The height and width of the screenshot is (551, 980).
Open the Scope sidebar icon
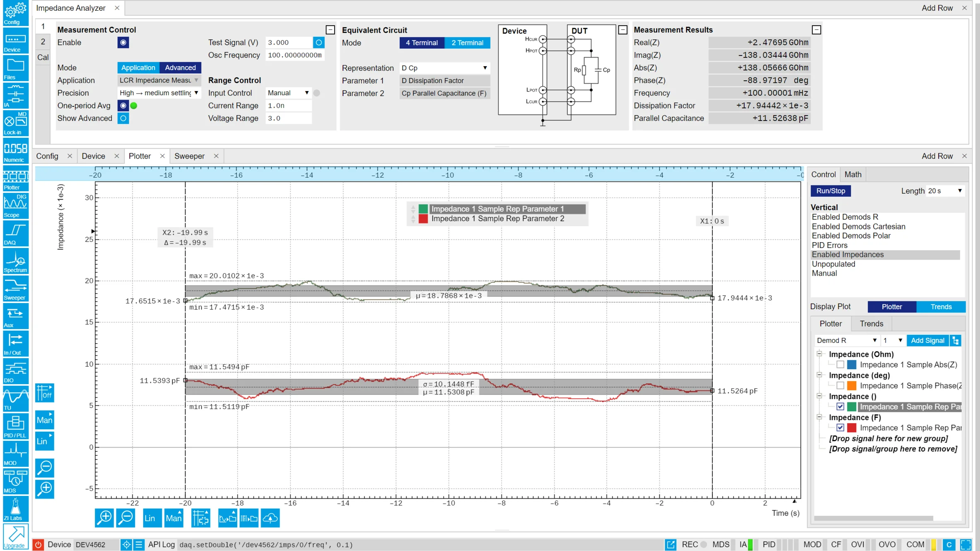click(x=15, y=206)
